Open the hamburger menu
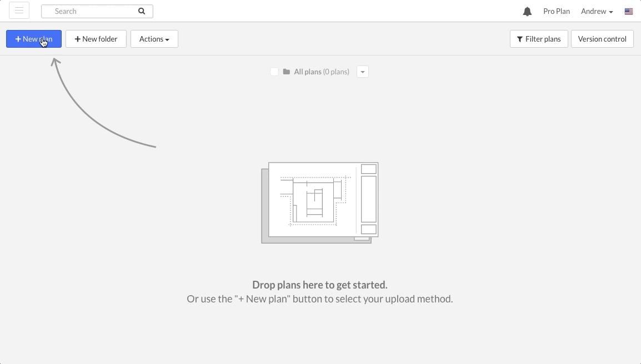Image resolution: width=641 pixels, height=364 pixels. point(19,11)
